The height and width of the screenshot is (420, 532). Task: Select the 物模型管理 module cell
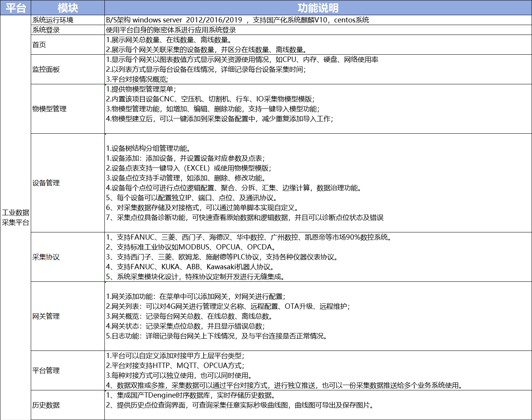[68, 109]
